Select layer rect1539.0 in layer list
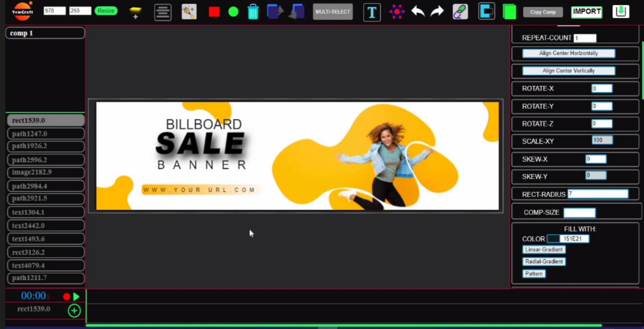644x329 pixels. 45,120
